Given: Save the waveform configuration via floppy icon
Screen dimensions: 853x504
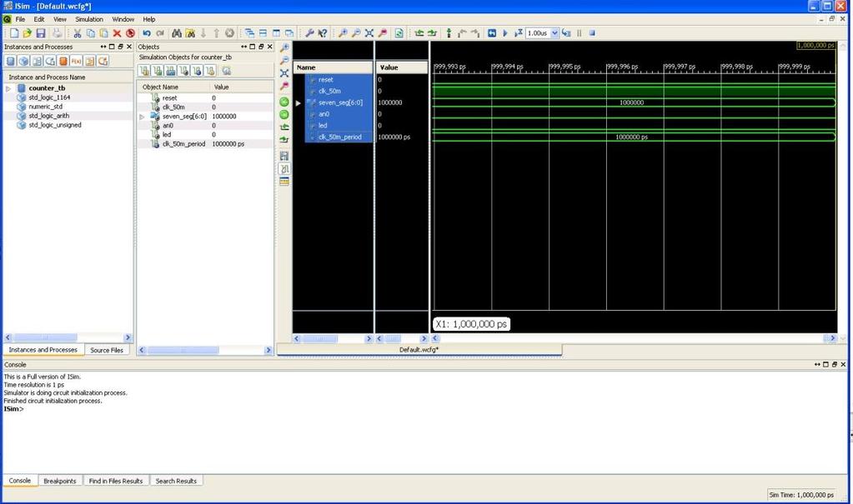Looking at the screenshot, I should coord(40,33).
